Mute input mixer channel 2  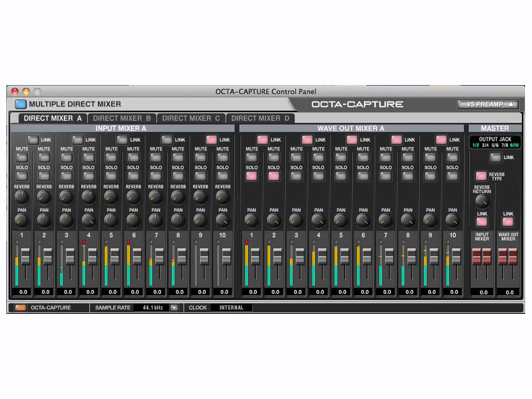click(44, 157)
